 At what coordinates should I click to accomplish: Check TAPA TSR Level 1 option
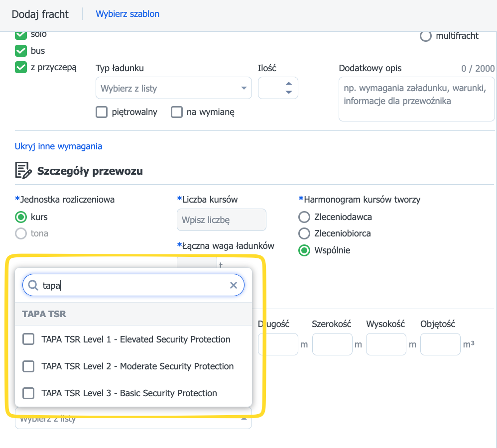28,339
